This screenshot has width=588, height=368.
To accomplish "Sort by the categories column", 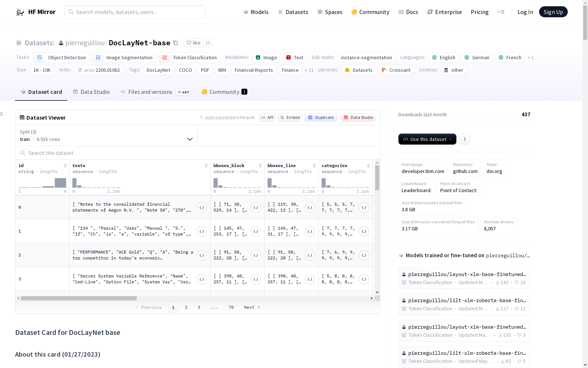I will (x=368, y=166).
